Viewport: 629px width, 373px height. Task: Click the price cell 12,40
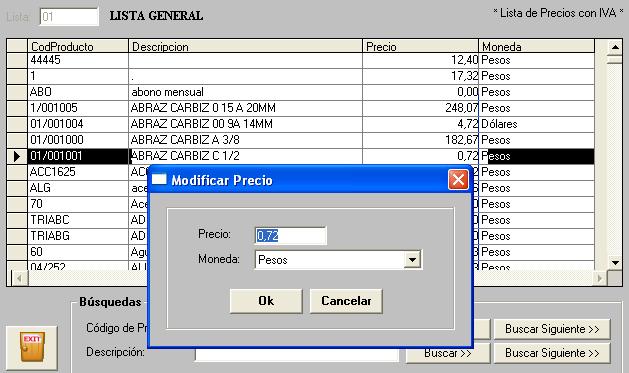coord(420,60)
